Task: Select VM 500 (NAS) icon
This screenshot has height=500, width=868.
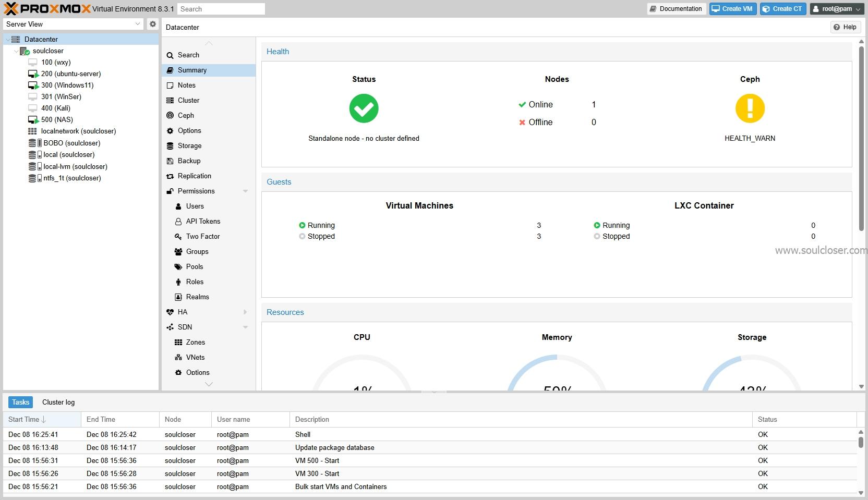Action: tap(33, 119)
